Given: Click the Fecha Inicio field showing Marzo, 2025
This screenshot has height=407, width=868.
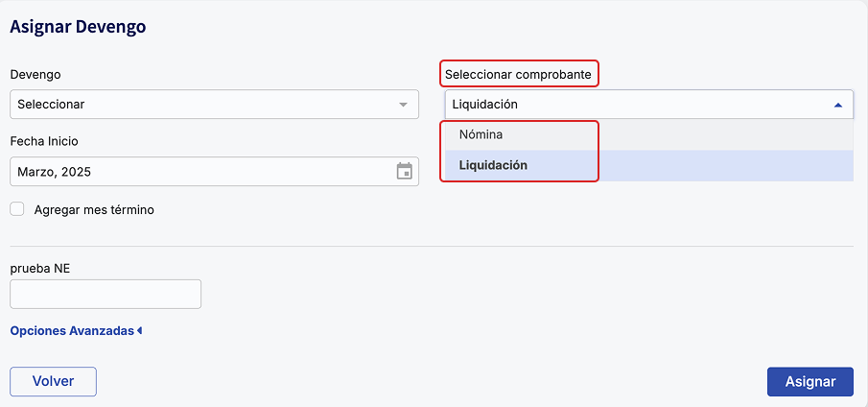Looking at the screenshot, I should [x=214, y=171].
